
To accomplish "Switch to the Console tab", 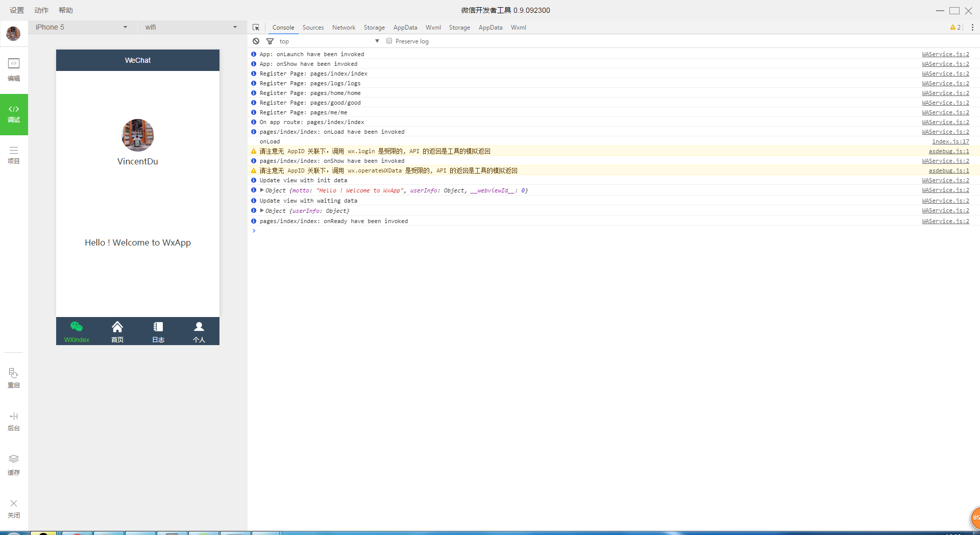I will click(x=283, y=28).
